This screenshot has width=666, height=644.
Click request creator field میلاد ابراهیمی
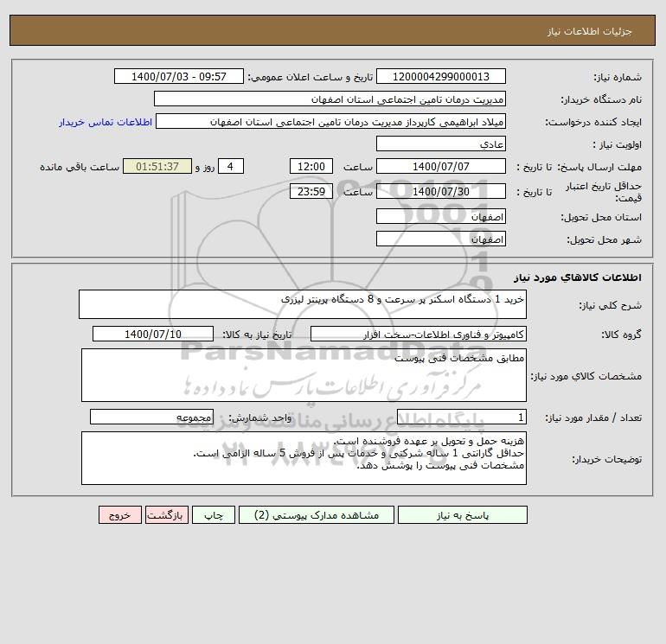tap(330, 121)
